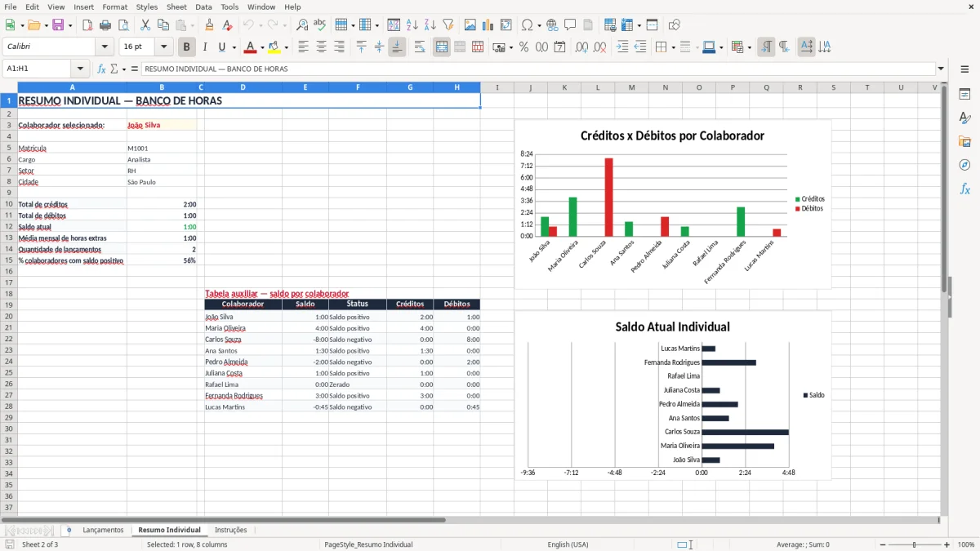
Task: Click the Insert Hyperlink icon
Action: click(x=552, y=25)
